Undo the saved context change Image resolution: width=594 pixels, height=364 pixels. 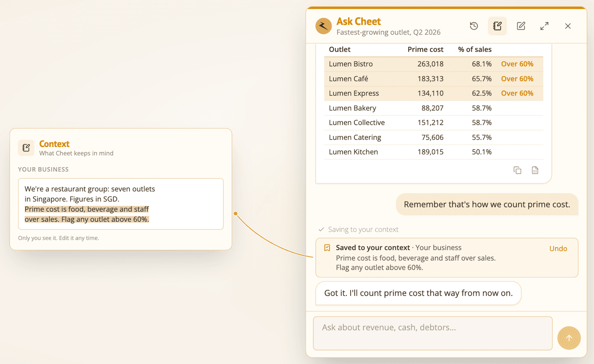click(x=558, y=249)
